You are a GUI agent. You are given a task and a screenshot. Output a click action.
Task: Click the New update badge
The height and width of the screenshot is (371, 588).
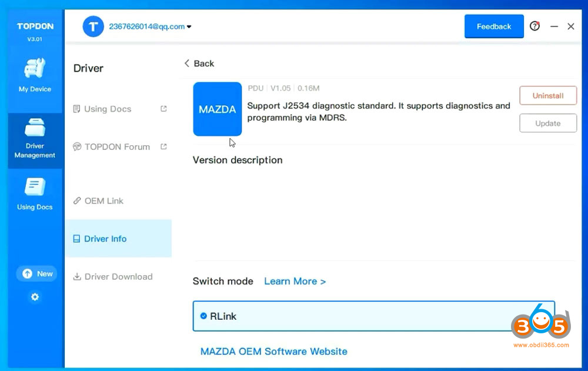click(x=36, y=273)
